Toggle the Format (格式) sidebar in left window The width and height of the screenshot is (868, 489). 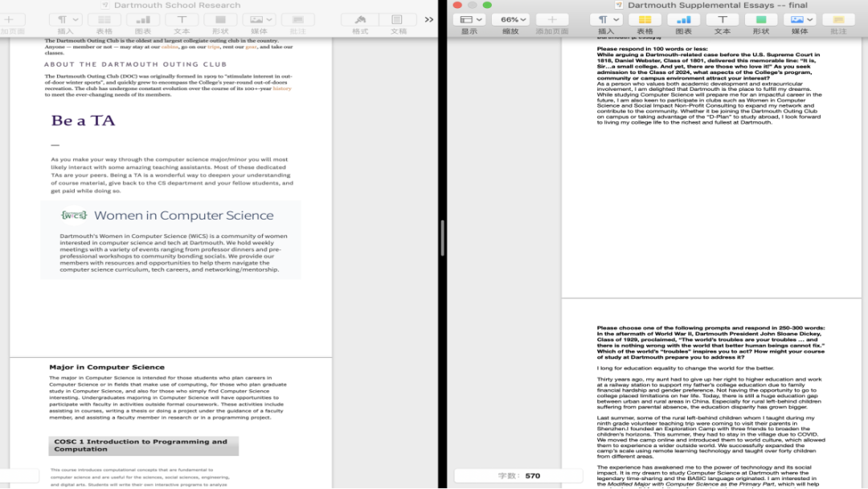tap(360, 20)
